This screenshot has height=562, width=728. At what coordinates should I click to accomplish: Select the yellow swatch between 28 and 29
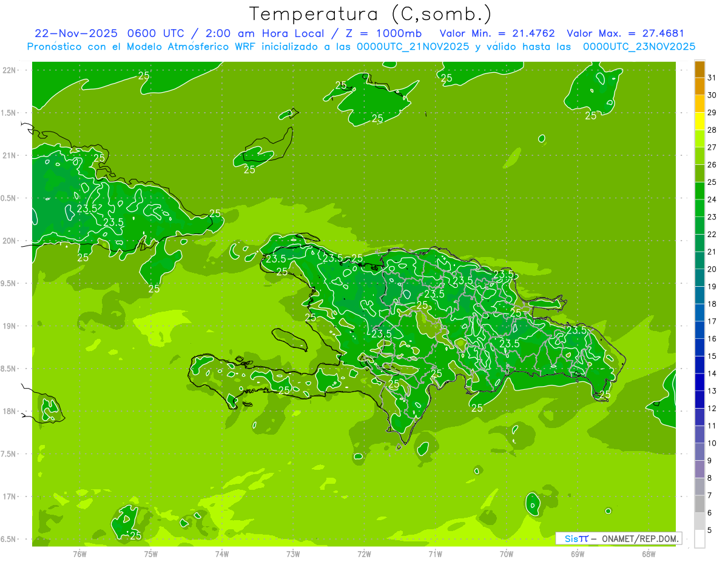tap(699, 121)
